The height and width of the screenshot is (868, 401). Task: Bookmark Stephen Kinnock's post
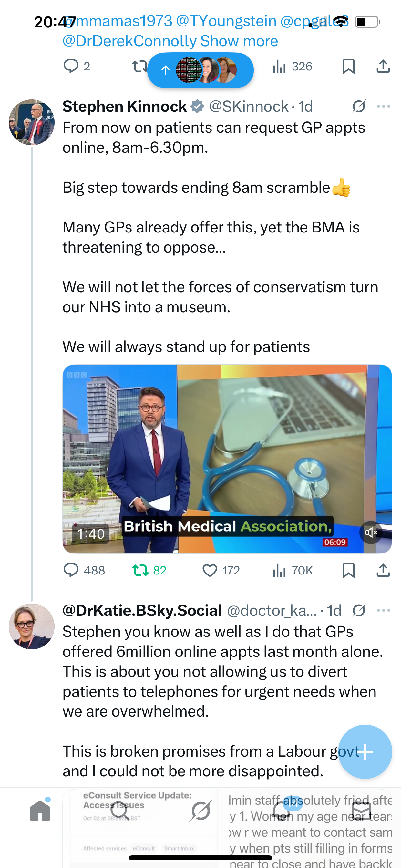pyautogui.click(x=348, y=570)
